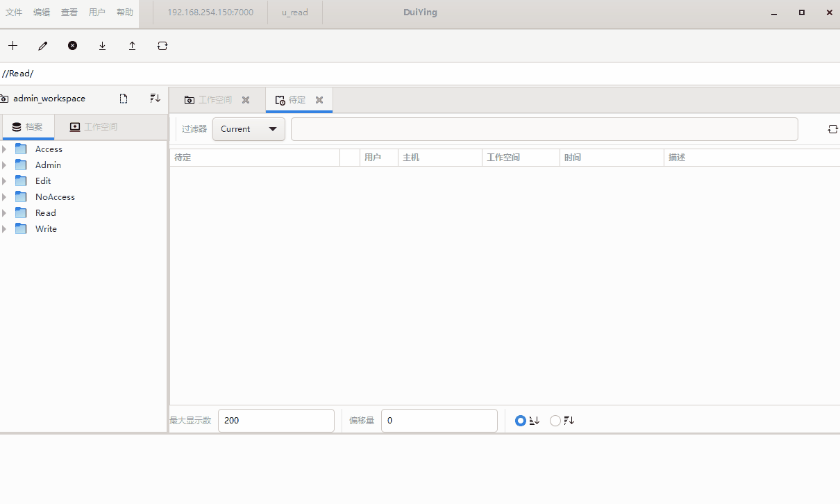This screenshot has width=840, height=504.
Task: Open the Current filter dropdown
Action: 249,129
